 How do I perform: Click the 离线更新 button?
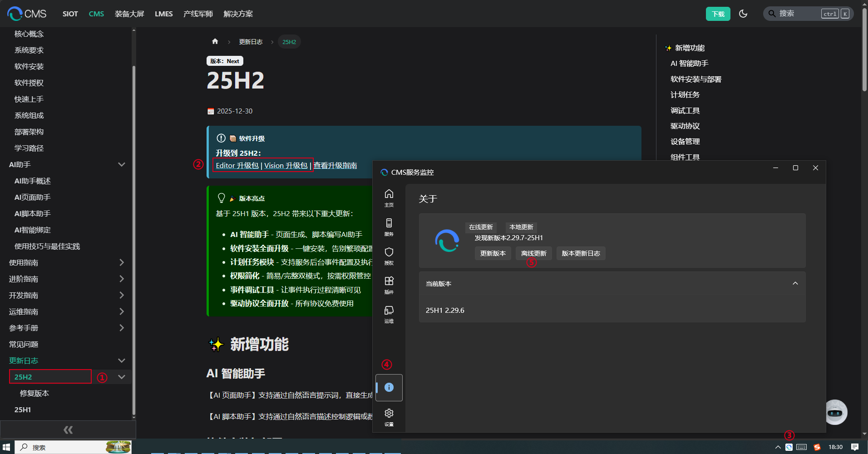click(x=533, y=253)
